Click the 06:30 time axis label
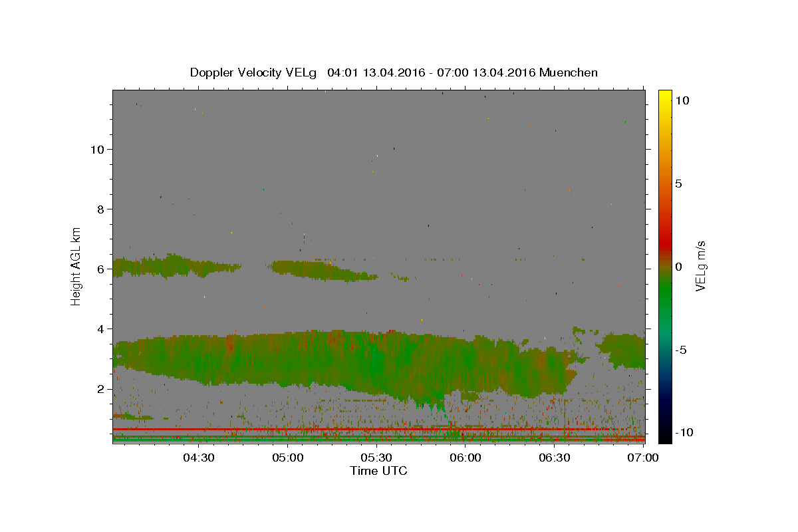798x532 pixels. (555, 458)
